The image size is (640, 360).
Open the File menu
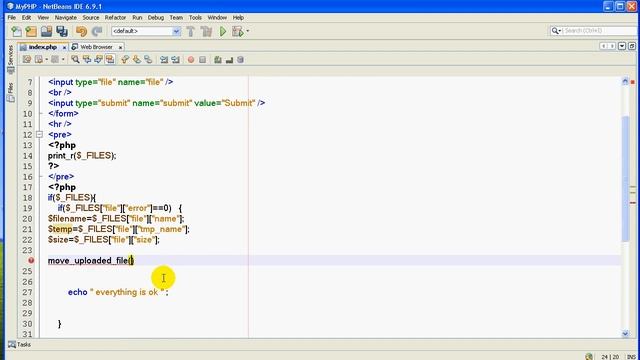(11, 18)
